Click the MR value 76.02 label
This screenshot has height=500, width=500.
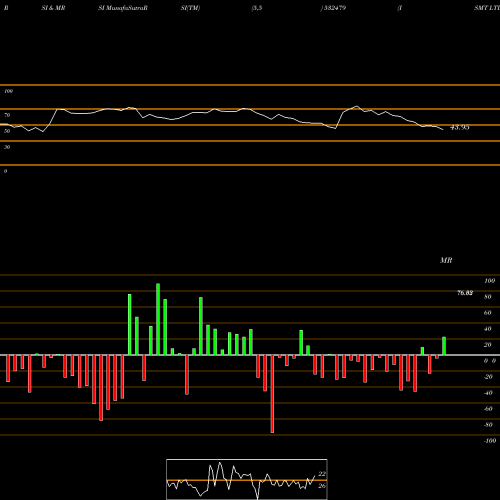[465, 293]
